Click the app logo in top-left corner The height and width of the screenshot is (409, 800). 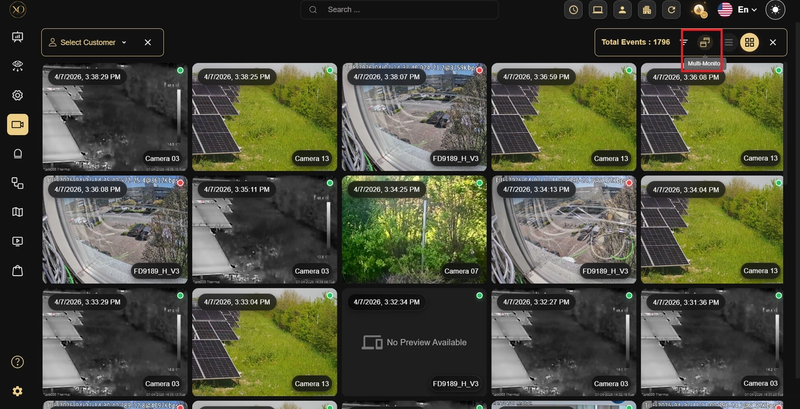click(18, 9)
